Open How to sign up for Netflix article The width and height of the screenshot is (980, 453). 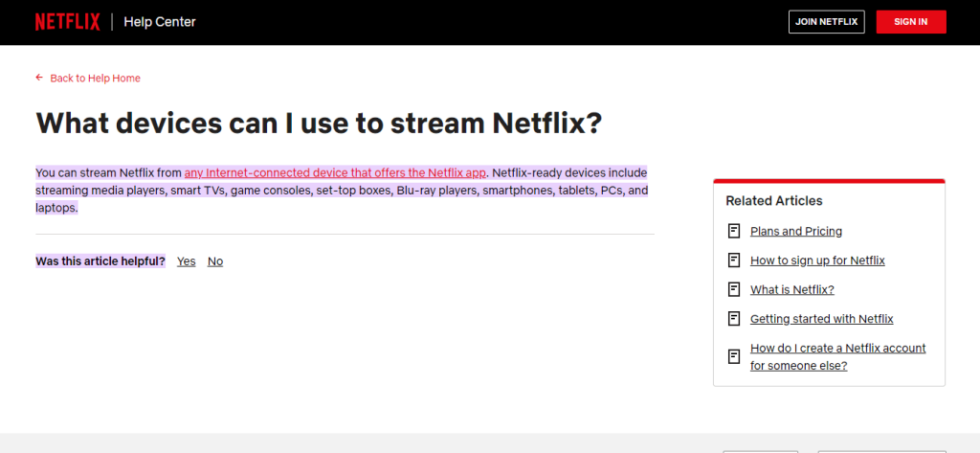817,260
